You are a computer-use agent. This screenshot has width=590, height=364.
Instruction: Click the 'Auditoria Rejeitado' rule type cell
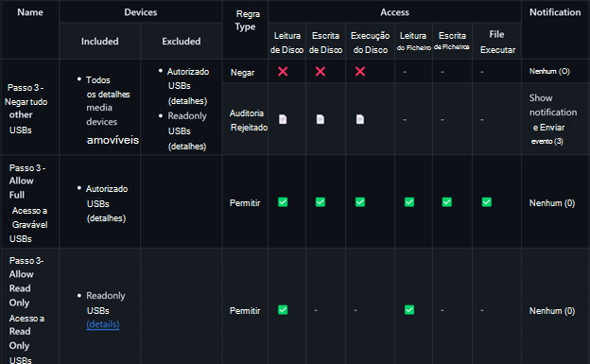[x=249, y=120]
